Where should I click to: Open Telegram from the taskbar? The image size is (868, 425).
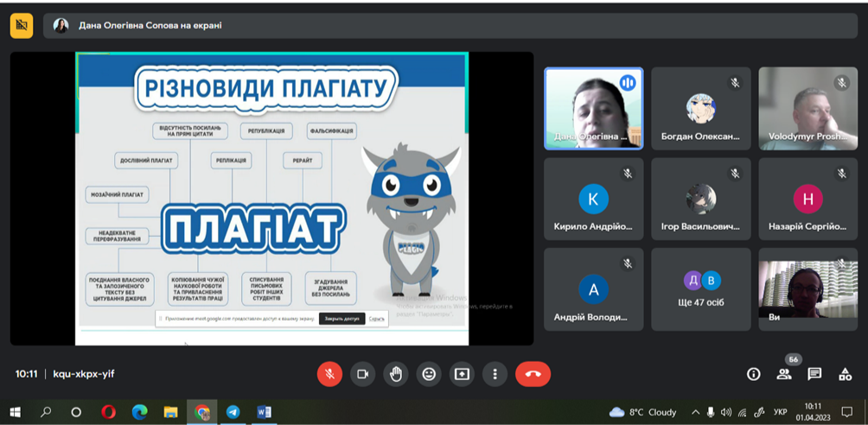pyautogui.click(x=233, y=412)
